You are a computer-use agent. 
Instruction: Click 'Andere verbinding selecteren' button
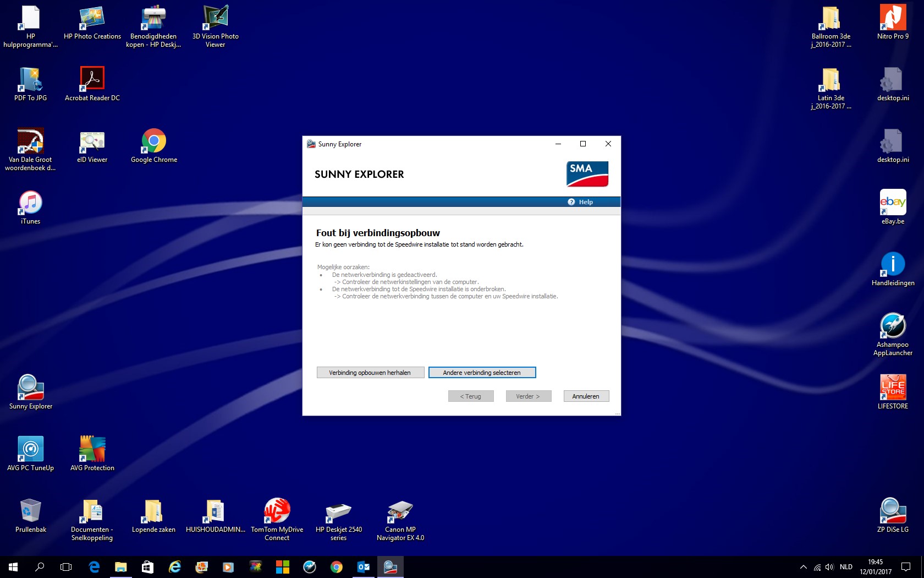(482, 373)
